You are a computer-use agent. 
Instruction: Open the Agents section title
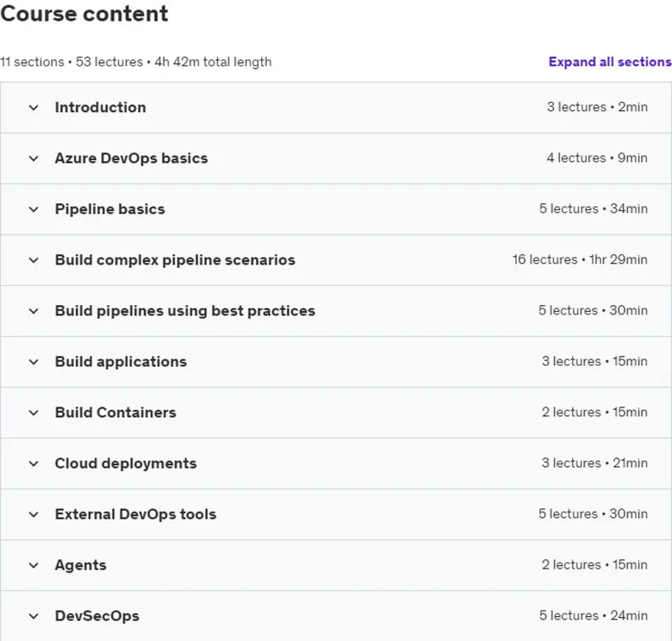point(81,565)
